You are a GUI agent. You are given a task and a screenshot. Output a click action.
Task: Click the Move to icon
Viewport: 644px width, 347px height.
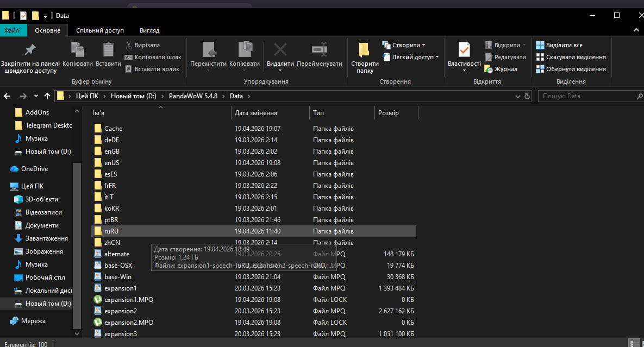(x=208, y=51)
